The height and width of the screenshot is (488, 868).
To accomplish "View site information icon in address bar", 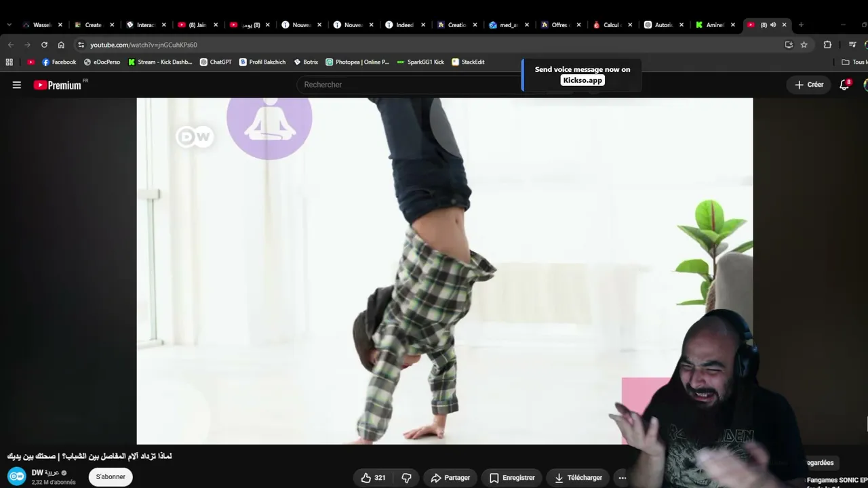I will point(81,45).
